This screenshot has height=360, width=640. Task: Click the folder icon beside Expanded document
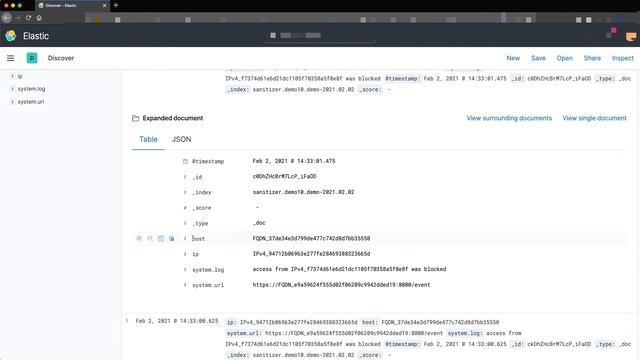136,118
